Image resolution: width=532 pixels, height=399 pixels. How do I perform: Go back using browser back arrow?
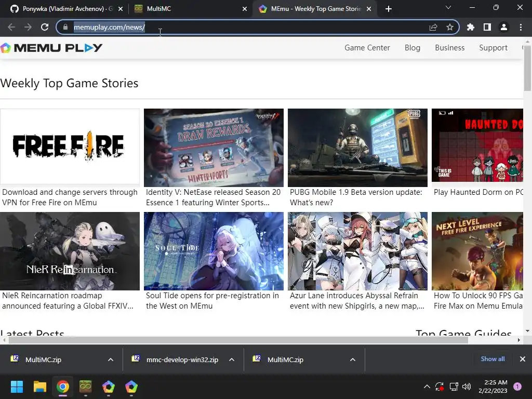pos(11,27)
